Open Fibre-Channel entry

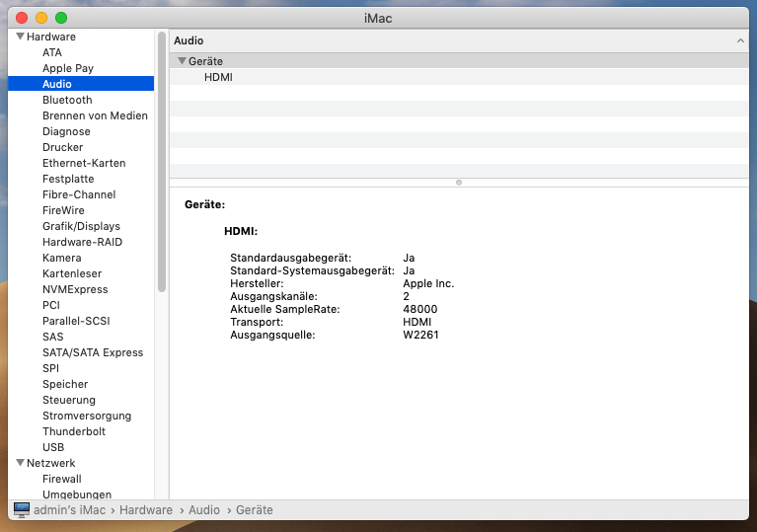[79, 194]
